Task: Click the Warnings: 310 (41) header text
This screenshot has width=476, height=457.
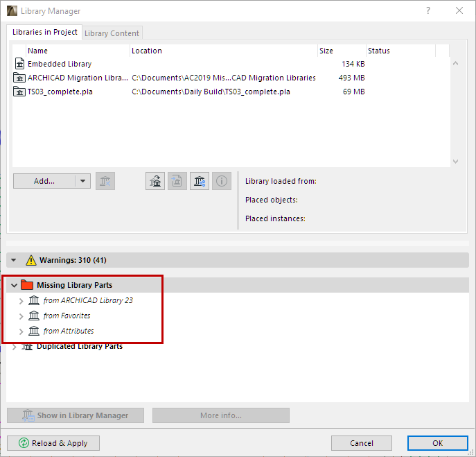Action: tap(73, 261)
